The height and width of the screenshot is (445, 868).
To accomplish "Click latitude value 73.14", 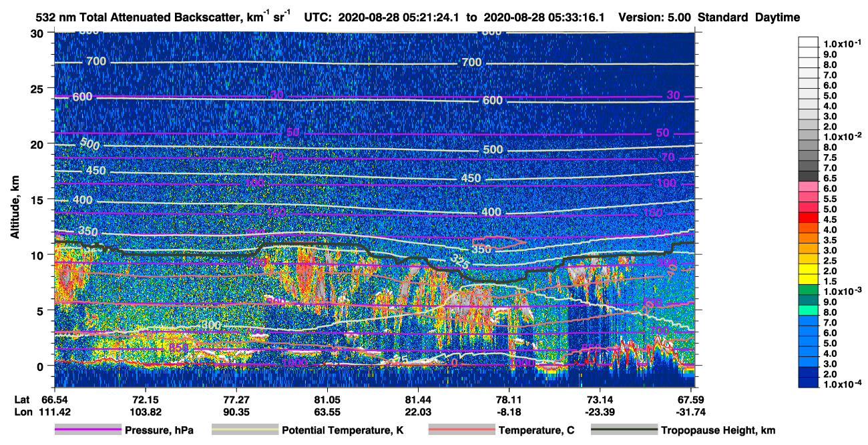I will point(599,400).
